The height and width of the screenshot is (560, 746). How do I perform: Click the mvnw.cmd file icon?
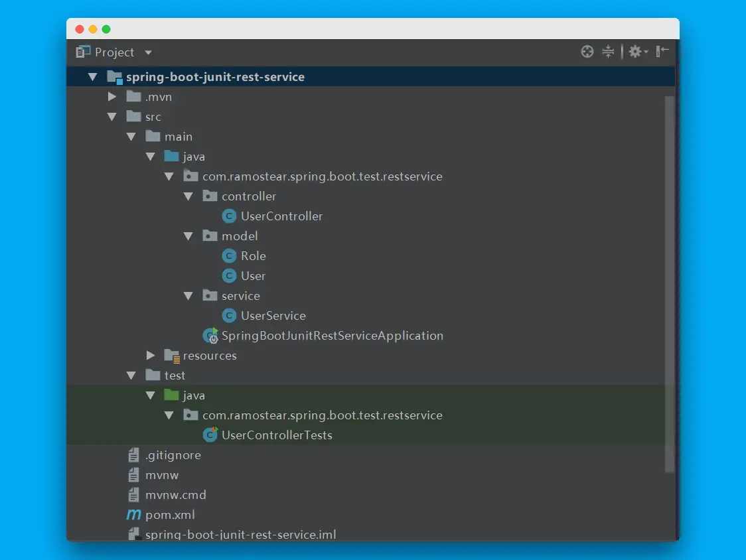pos(133,495)
